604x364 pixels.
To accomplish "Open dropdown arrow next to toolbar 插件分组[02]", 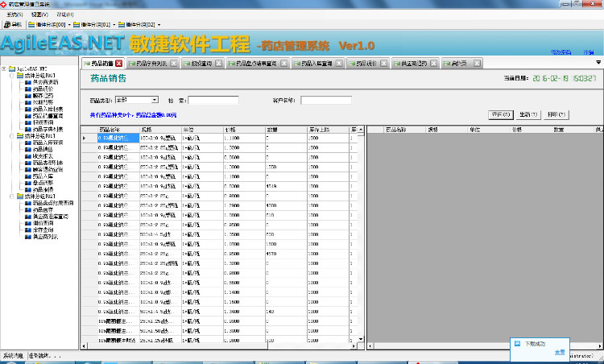I will (159, 25).
